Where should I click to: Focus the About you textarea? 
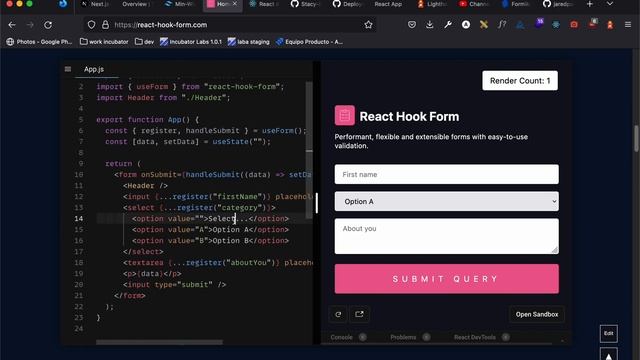(x=447, y=236)
